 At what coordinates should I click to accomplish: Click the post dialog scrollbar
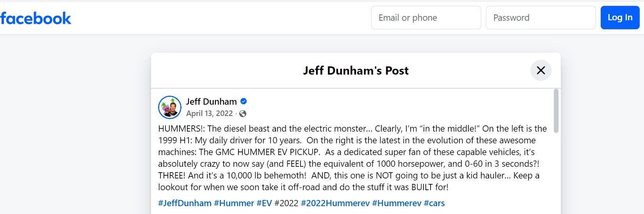pyautogui.click(x=556, y=111)
